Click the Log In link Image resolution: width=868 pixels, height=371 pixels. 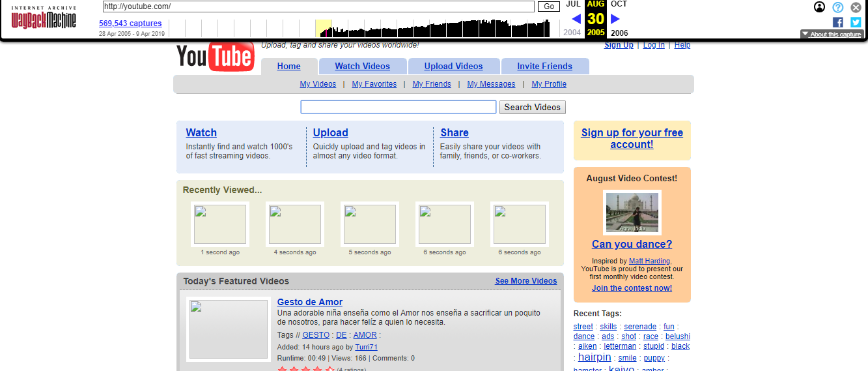pyautogui.click(x=654, y=45)
